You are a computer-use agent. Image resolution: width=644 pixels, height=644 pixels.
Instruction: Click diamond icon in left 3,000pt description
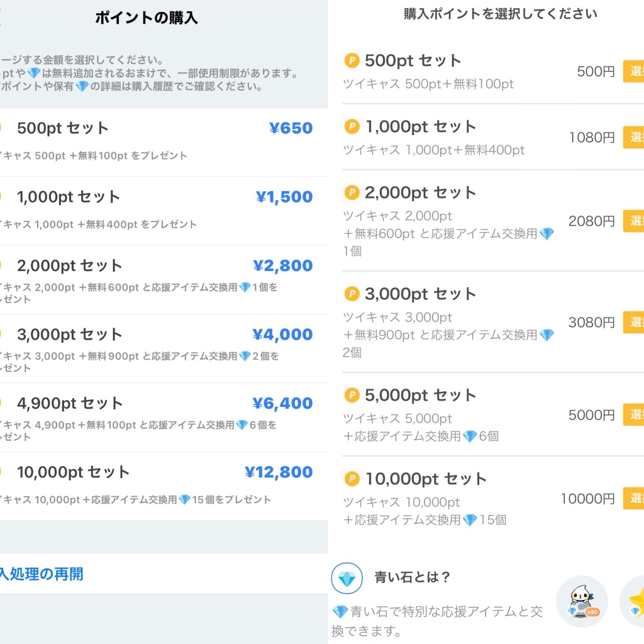point(245,356)
